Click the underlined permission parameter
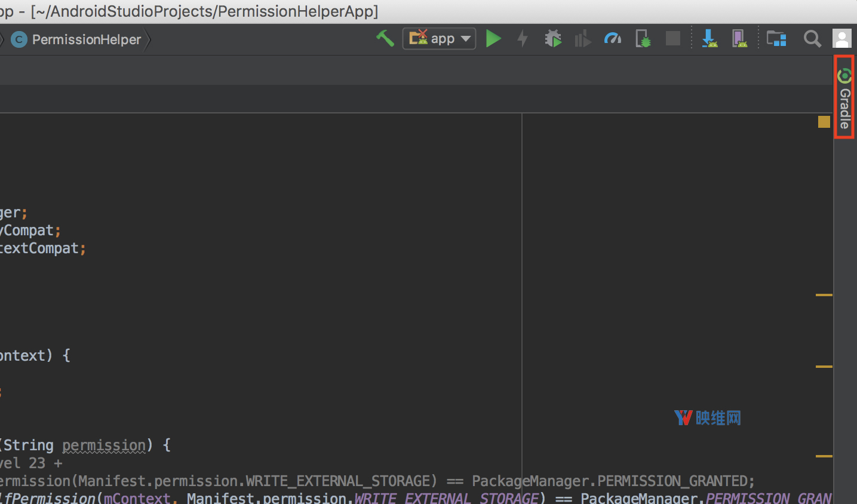 104,445
